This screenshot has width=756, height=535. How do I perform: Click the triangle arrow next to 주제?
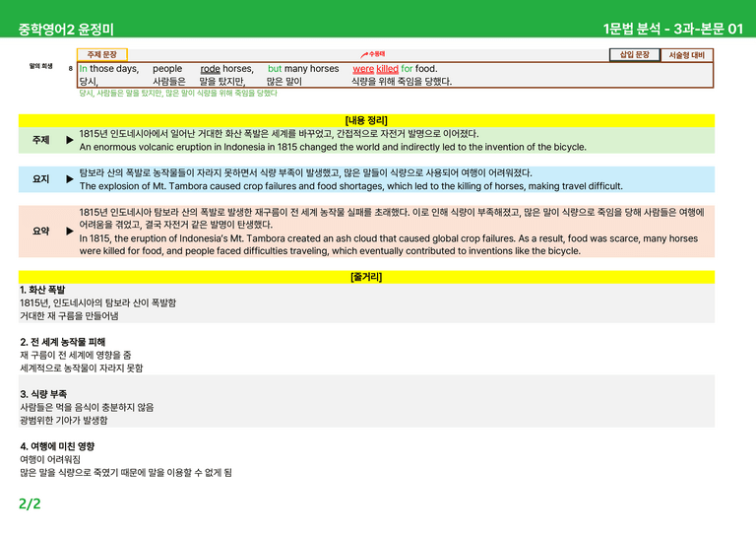(70, 140)
